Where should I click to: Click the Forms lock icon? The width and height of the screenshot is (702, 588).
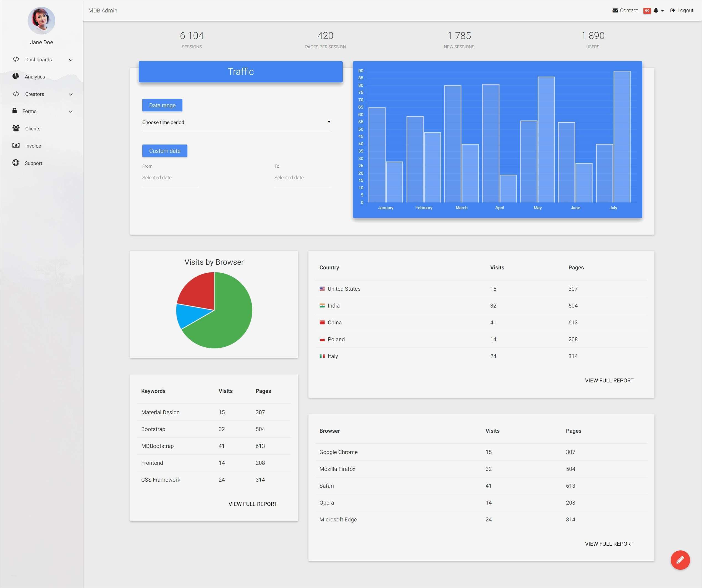15,111
